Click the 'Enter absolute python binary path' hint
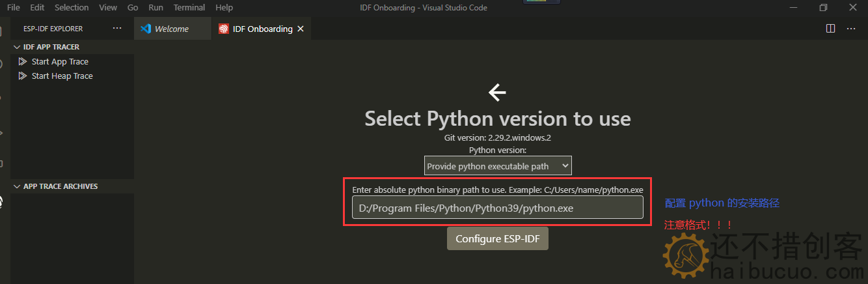The image size is (868, 284). [x=498, y=190]
